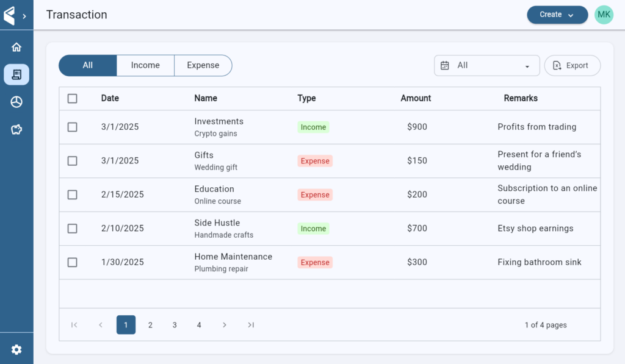Click the piggy bank savings icon
The width and height of the screenshot is (625, 364).
(16, 129)
